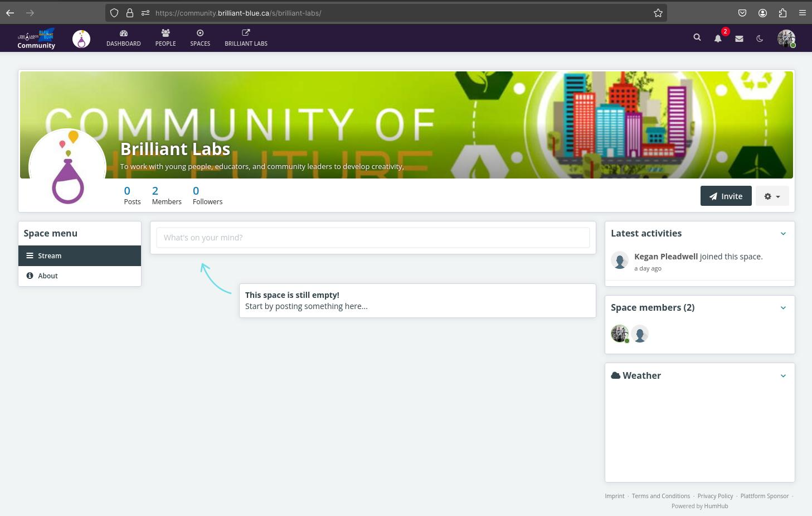Image resolution: width=812 pixels, height=516 pixels.
Task: View the 0 Followers list
Action: 207,195
